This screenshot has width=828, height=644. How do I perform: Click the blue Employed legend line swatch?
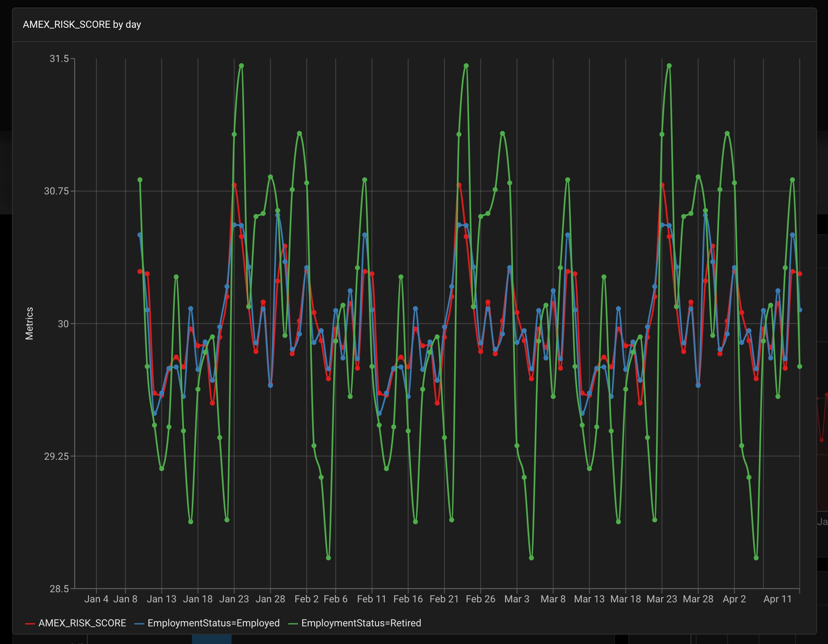click(x=139, y=623)
